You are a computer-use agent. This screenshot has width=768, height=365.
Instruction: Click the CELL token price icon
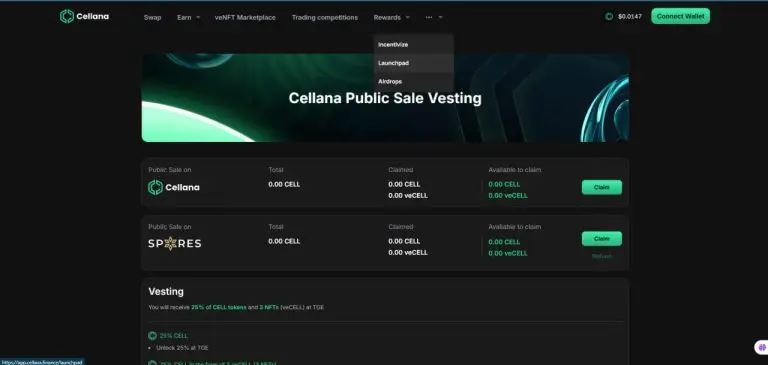[x=609, y=17]
